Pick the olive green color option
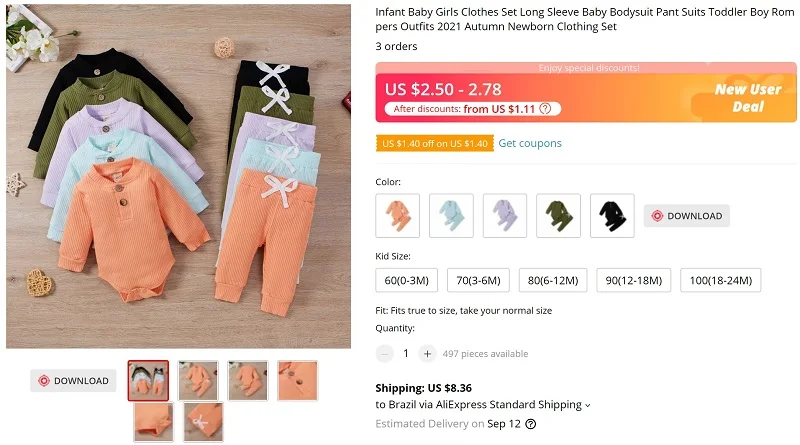 tap(559, 215)
